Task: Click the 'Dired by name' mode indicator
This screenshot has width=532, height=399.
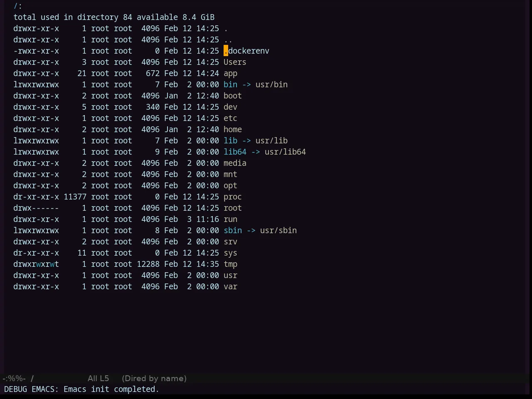Action: (x=154, y=378)
